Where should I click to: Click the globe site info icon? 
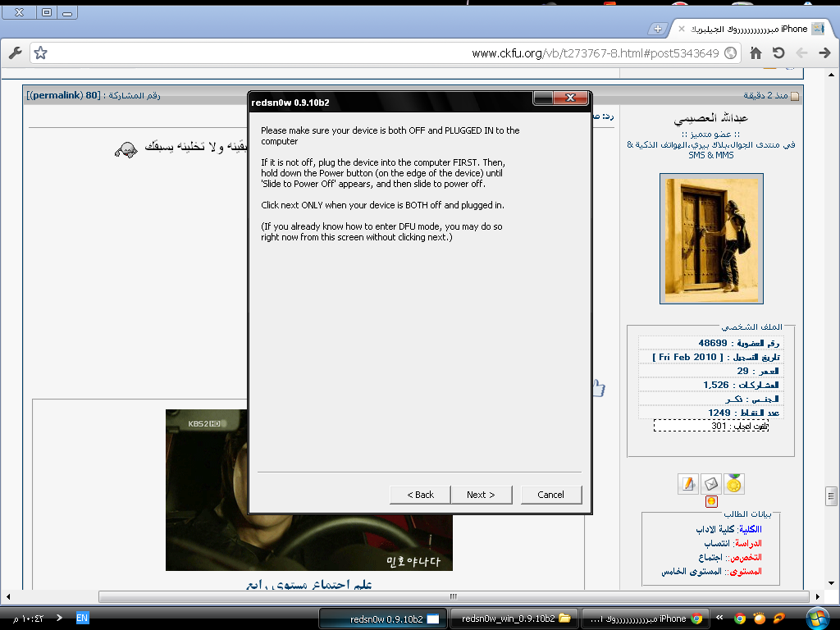point(729,52)
